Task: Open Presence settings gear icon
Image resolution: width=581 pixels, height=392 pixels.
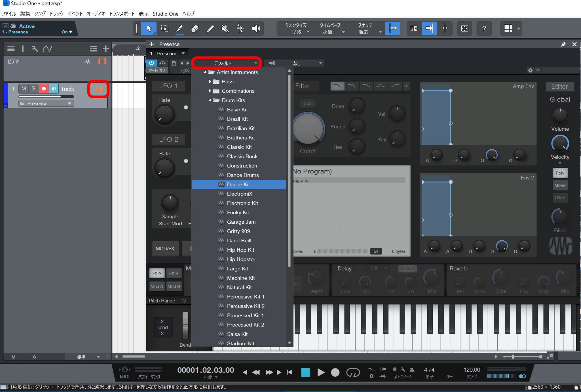Action: [x=530, y=70]
